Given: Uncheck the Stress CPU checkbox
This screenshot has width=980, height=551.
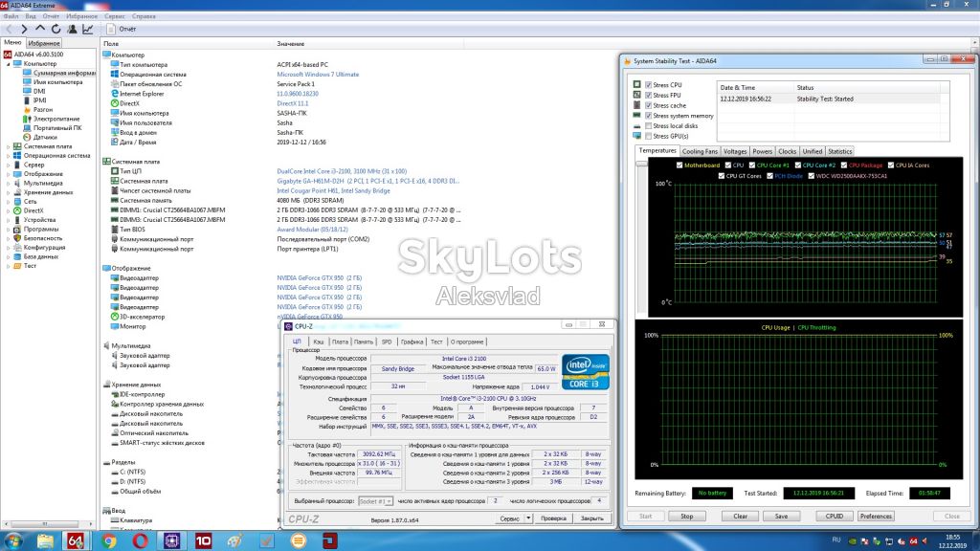Looking at the screenshot, I should click(x=649, y=85).
